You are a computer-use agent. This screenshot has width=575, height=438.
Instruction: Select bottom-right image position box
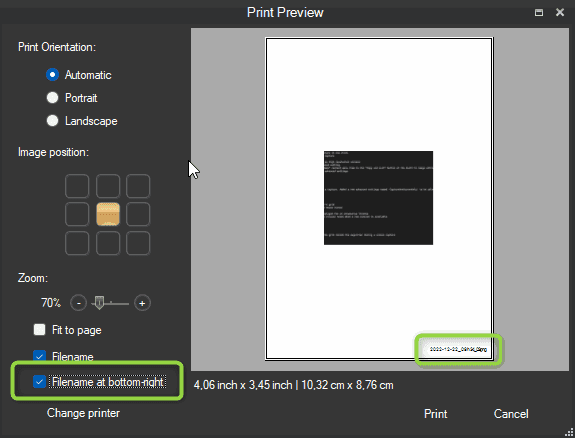coord(138,243)
